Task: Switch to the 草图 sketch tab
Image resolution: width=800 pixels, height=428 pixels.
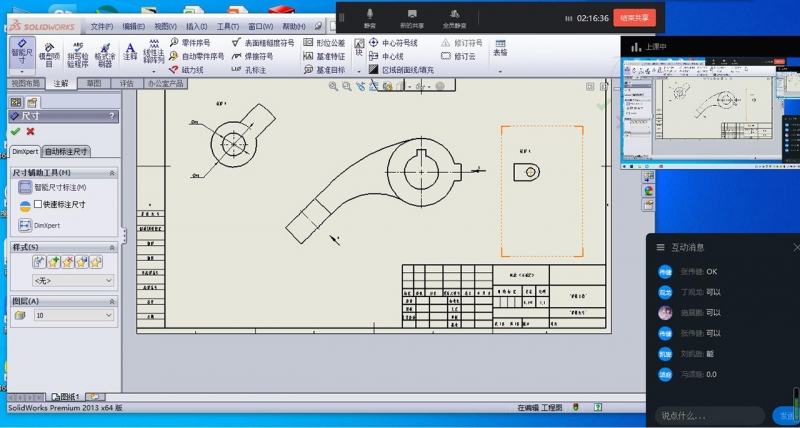Action: [x=93, y=83]
